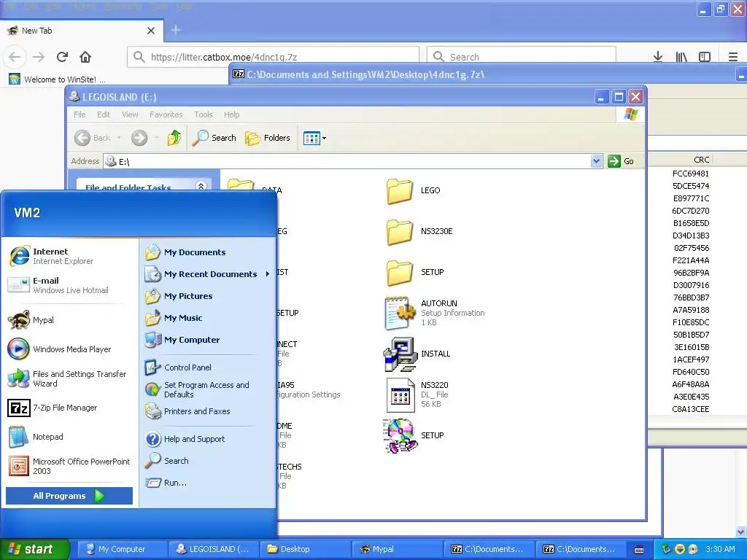Image resolution: width=747 pixels, height=560 pixels.
Task: Close the New Tab tab in Mypal
Action: (x=151, y=31)
